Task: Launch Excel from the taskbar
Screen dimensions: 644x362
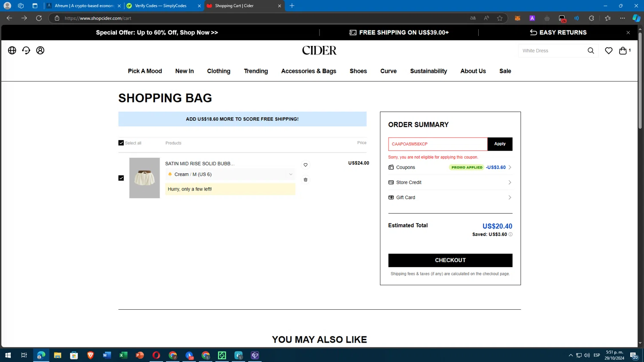Action: [123, 355]
